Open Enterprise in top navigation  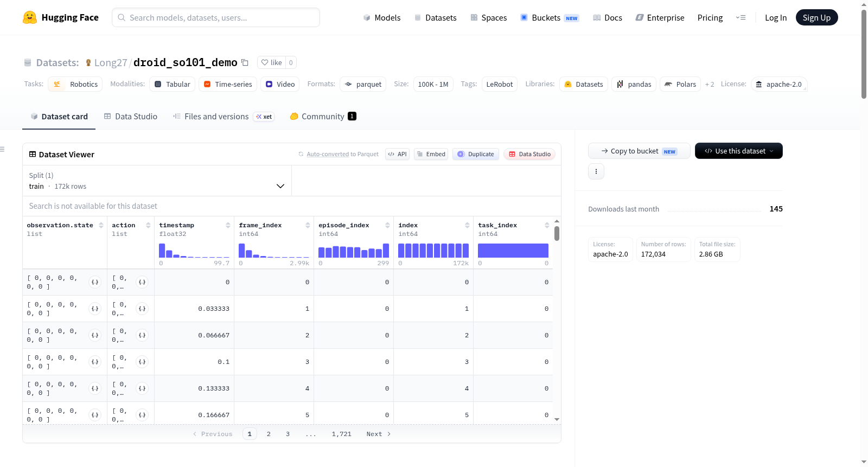pos(660,18)
